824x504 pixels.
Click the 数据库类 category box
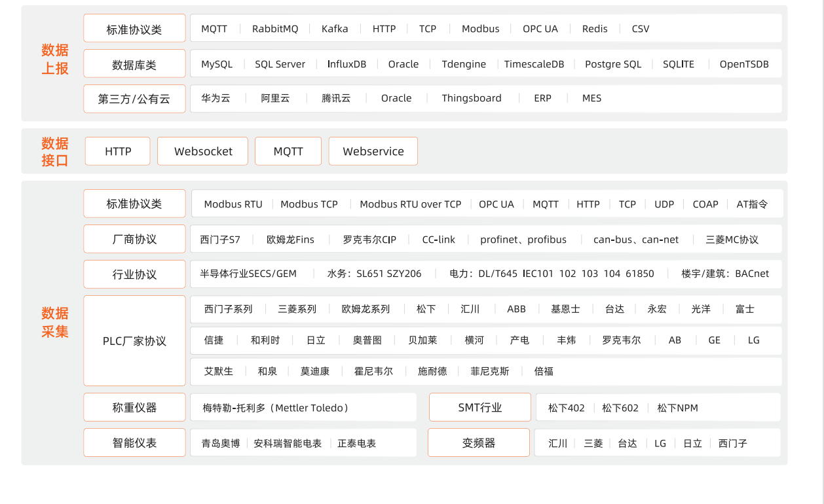point(134,64)
